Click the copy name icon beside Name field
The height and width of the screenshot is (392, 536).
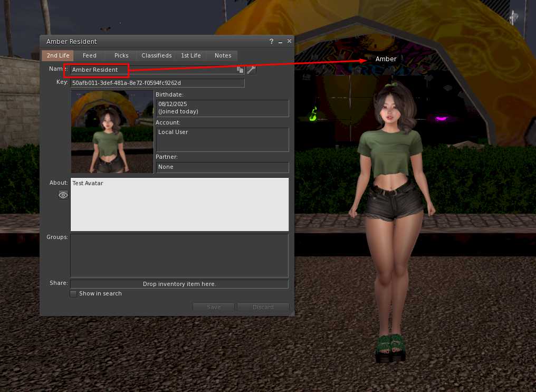(x=240, y=70)
